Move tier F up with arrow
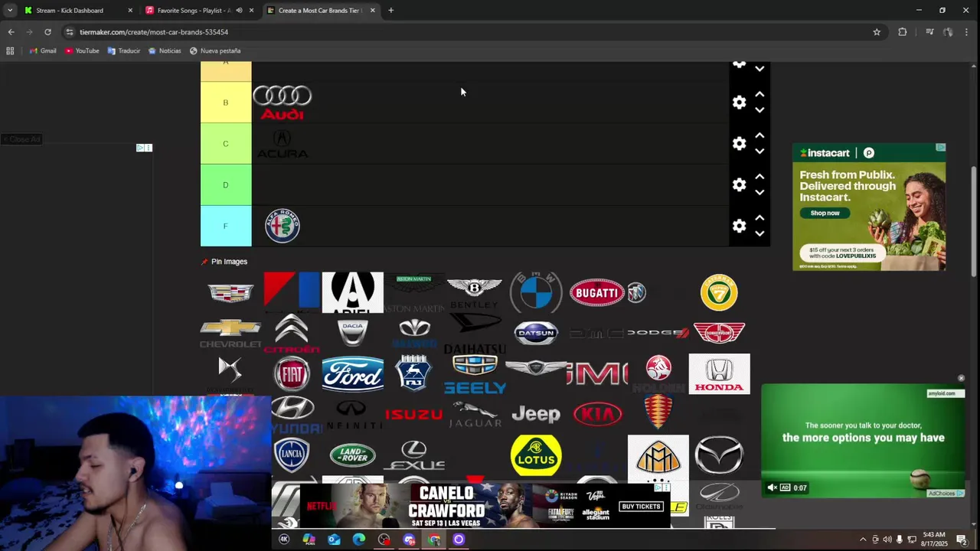This screenshot has width=980, height=551. (x=759, y=218)
